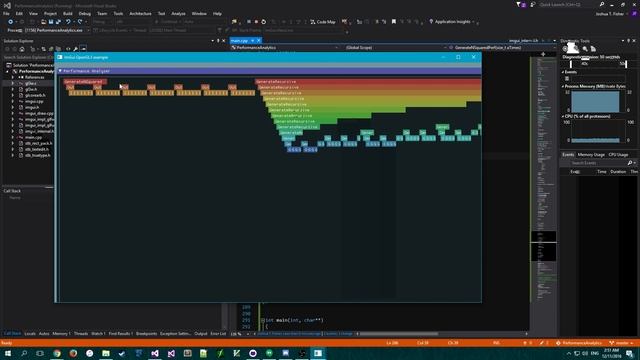The image size is (640, 360).
Task: Open the Call Stack bottom tab
Action: point(12,333)
